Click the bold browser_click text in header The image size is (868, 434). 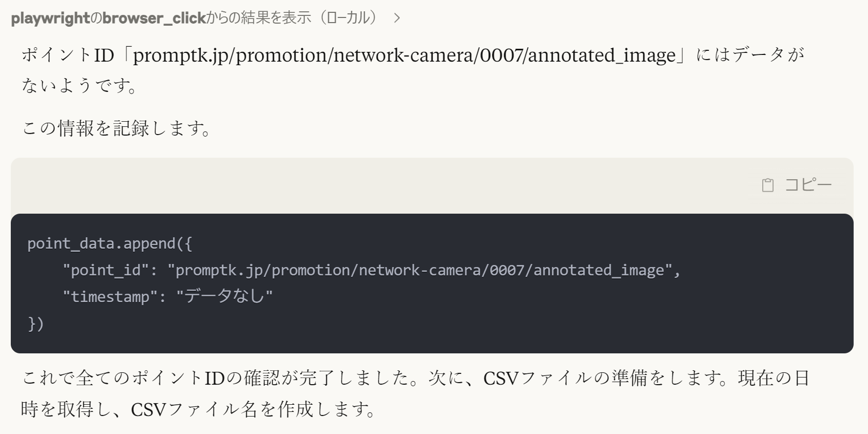pyautogui.click(x=154, y=18)
